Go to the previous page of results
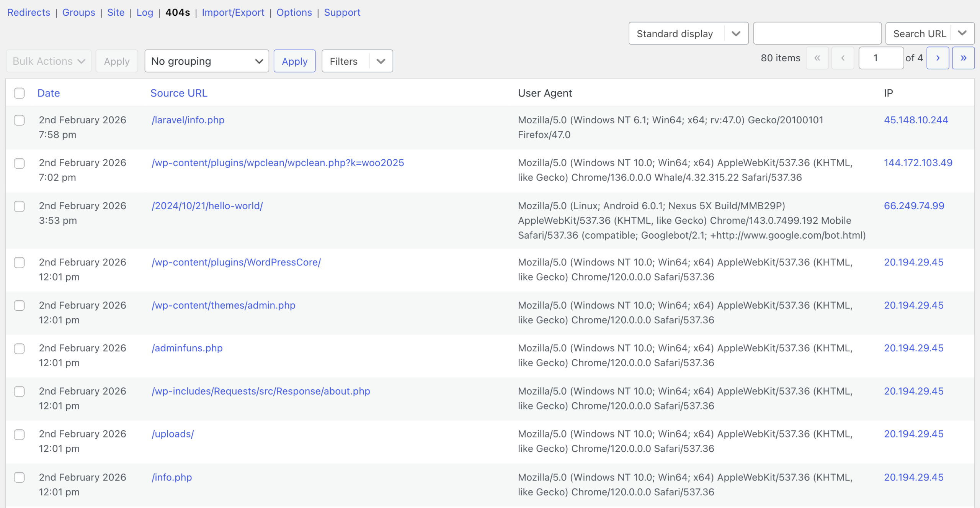980x508 pixels. (x=843, y=58)
